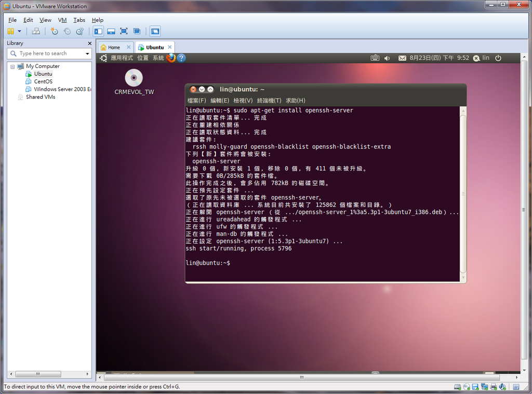Maximize the terminal window
Viewport: 532px width, 394px height.
(x=210, y=89)
